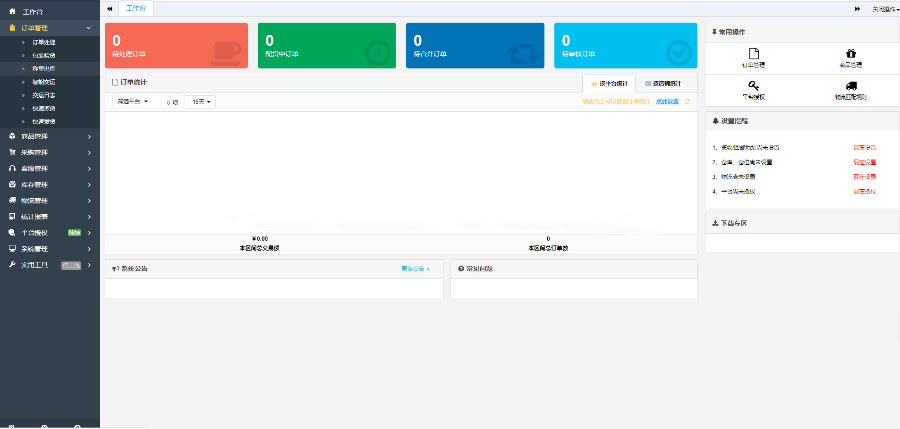Click the warehouse icon beside 库存管理
Image resolution: width=900 pixels, height=429 pixels.
[x=12, y=185]
